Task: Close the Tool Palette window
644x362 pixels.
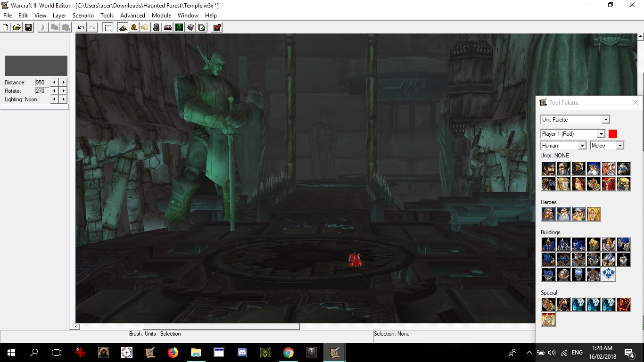Action: pos(636,102)
